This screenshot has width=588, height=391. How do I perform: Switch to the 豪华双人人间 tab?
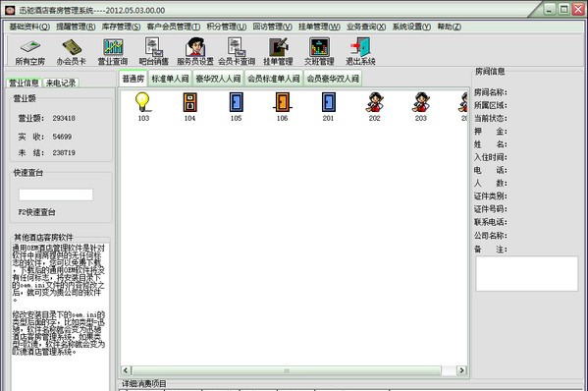pos(218,79)
